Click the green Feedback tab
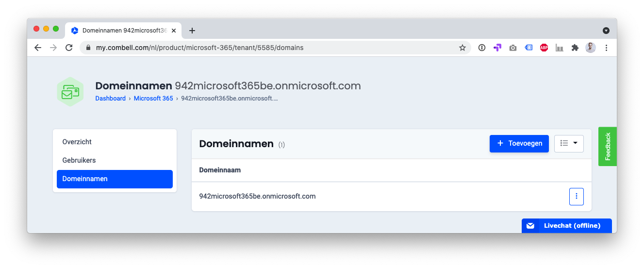Screen dimensions: 644x269 click(x=608, y=147)
